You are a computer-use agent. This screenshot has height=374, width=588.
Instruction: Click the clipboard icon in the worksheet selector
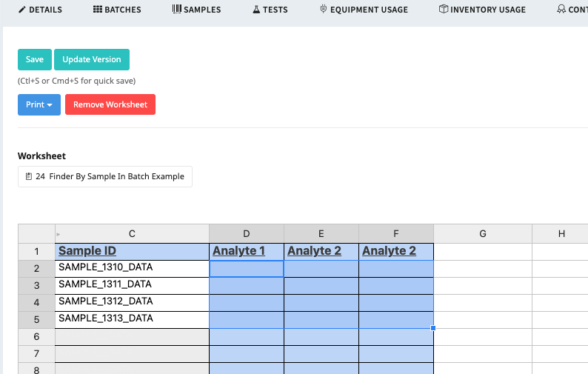point(28,176)
